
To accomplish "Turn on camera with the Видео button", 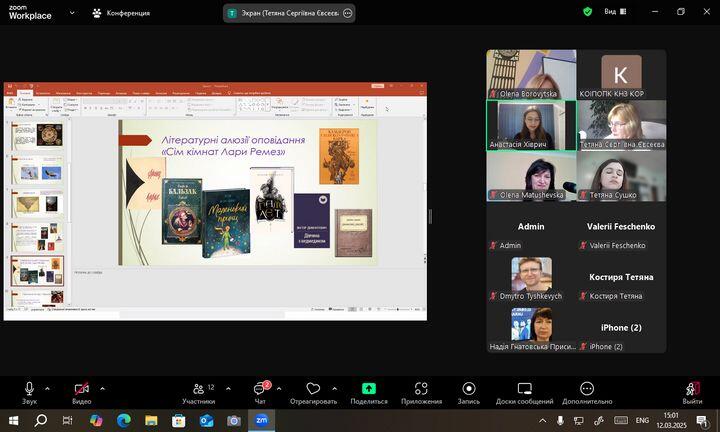I will click(x=82, y=393).
